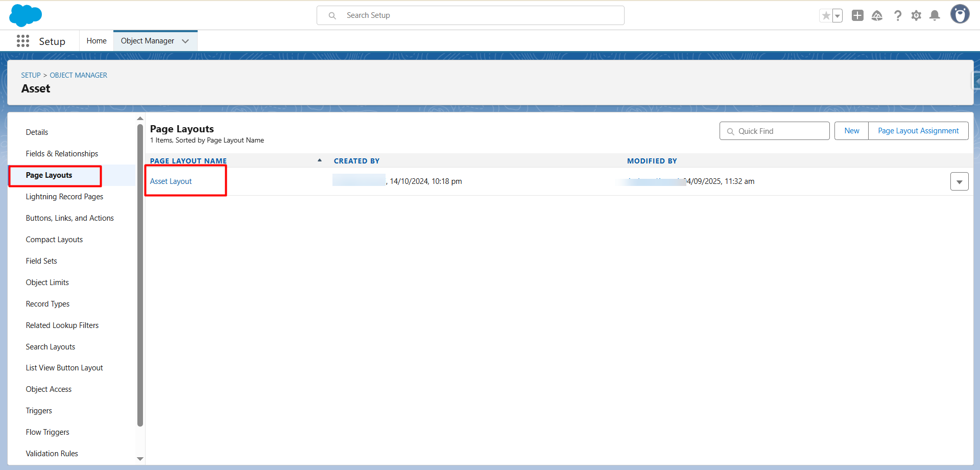Open Flow Triggers in the sidebar
Viewport: 980px width, 470px height.
pyautogui.click(x=47, y=432)
